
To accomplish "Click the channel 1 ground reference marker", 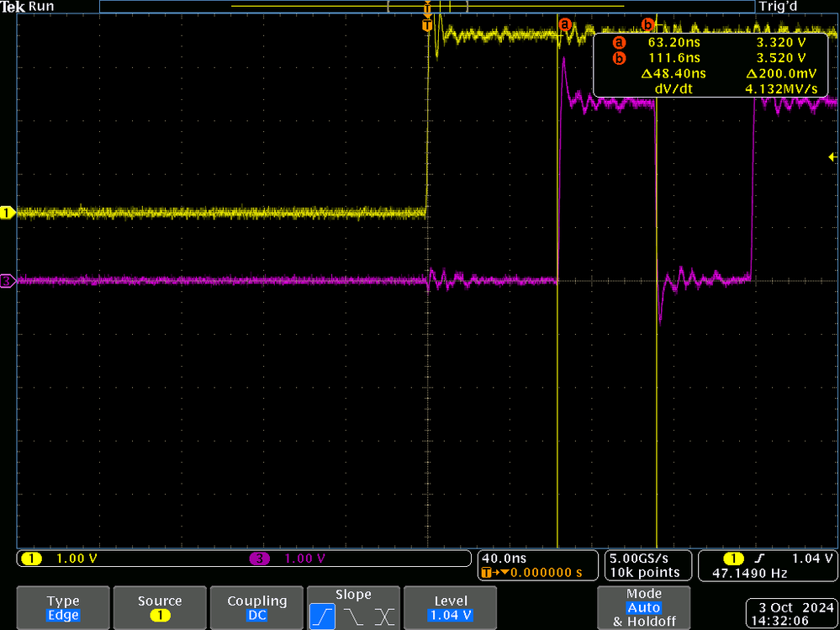I will pos(8,213).
